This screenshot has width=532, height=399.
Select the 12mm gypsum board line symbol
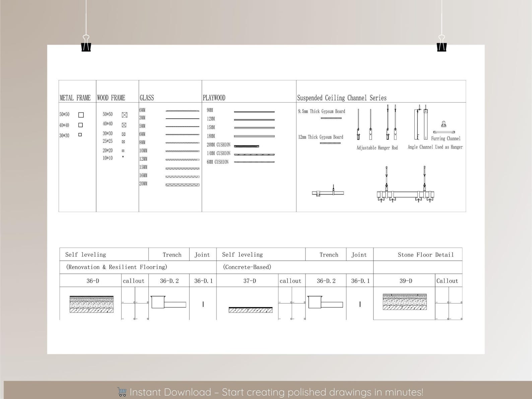point(330,143)
